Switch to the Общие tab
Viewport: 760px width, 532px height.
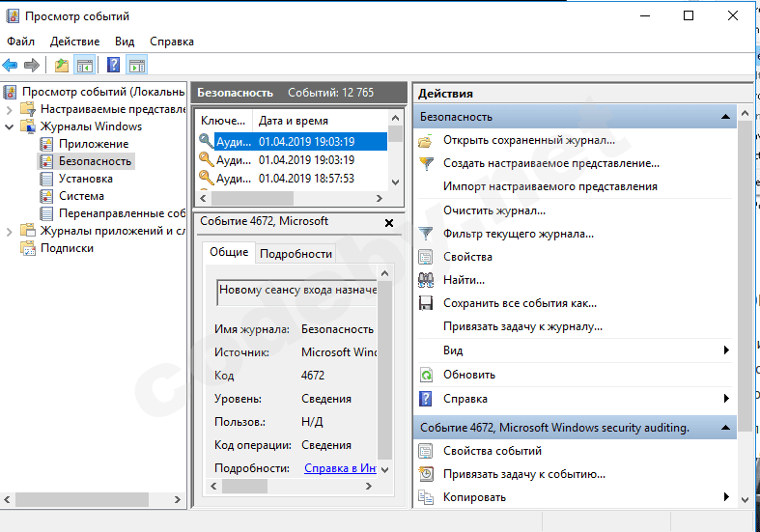(x=229, y=252)
